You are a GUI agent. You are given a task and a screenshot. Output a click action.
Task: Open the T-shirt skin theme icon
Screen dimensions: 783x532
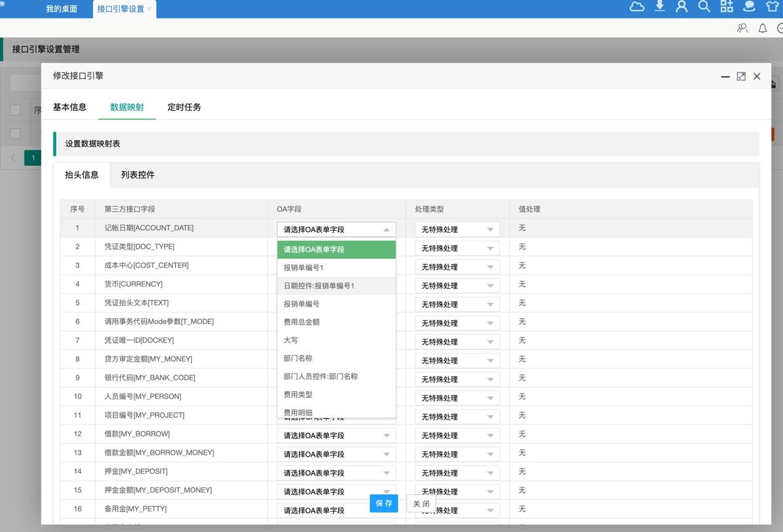(x=772, y=7)
